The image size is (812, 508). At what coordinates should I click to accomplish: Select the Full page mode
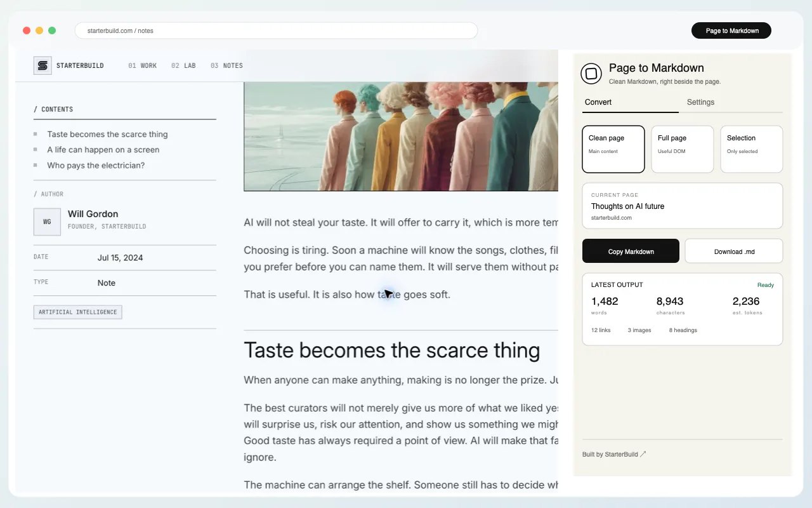[x=683, y=149]
